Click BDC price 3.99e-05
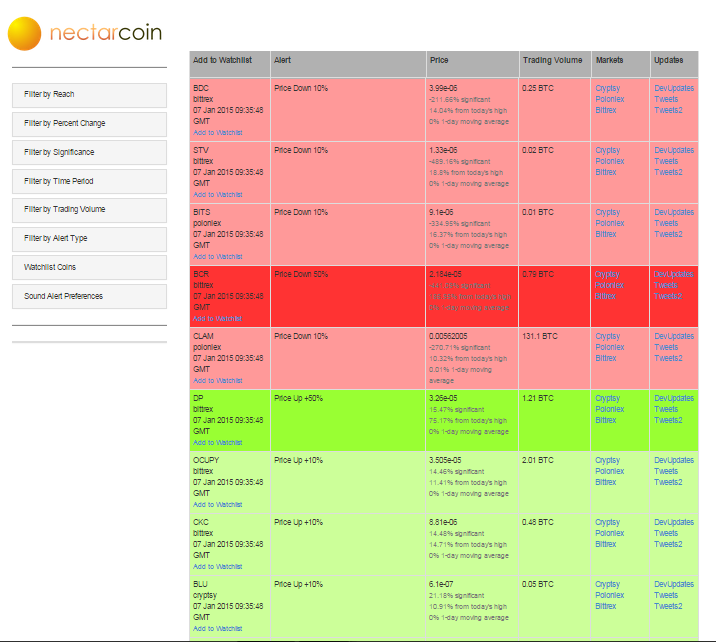 [443, 88]
